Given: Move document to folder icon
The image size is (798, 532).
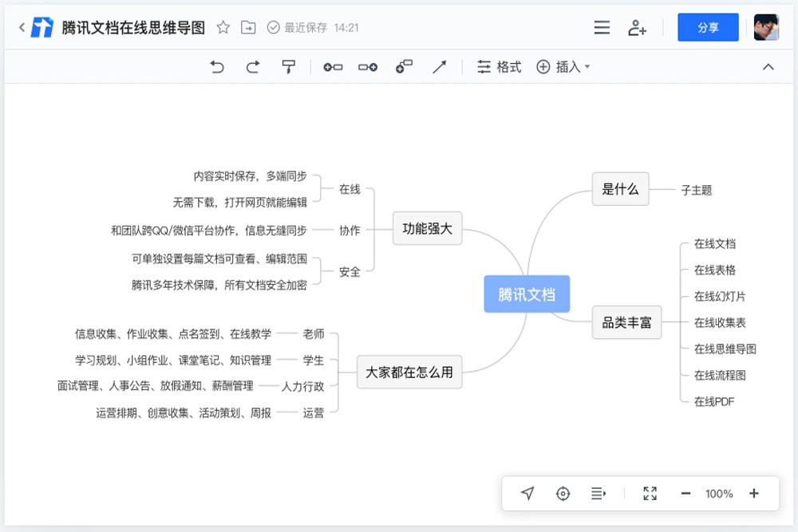Looking at the screenshot, I should 248,28.
